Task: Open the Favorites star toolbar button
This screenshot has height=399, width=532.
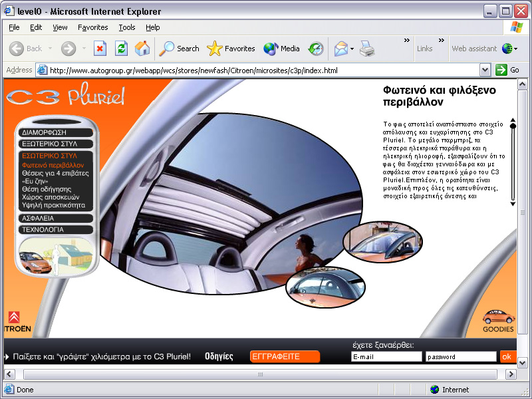Action: point(231,49)
